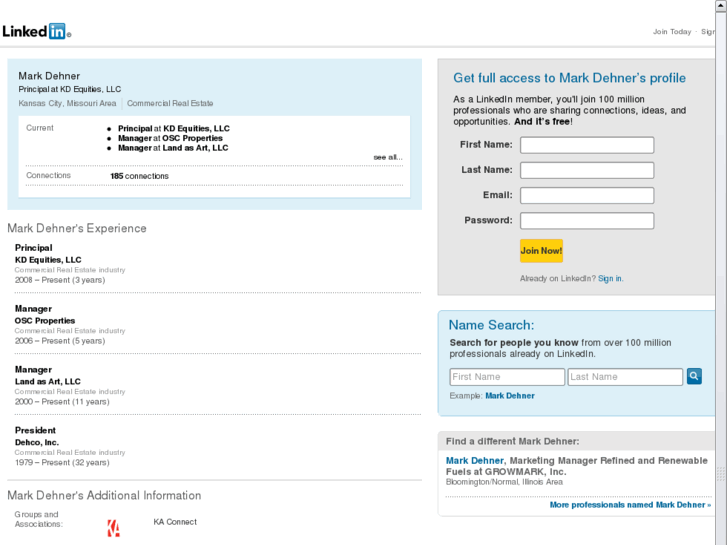
Task: Open the example Mark Dehner link
Action: 510,396
